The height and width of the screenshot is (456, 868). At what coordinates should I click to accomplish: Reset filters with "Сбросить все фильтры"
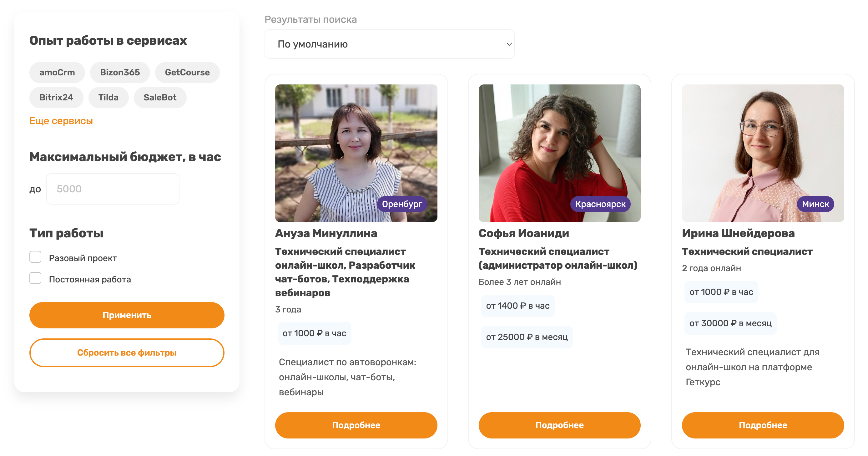pyautogui.click(x=127, y=352)
